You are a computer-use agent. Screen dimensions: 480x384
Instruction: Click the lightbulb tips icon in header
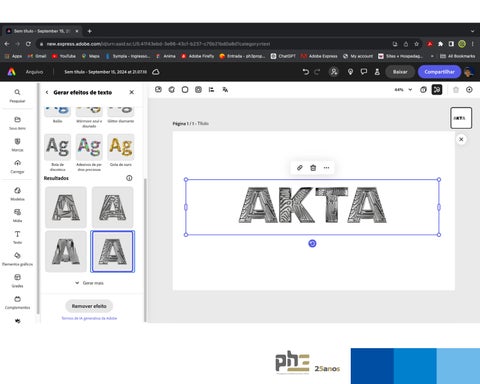[350, 72]
